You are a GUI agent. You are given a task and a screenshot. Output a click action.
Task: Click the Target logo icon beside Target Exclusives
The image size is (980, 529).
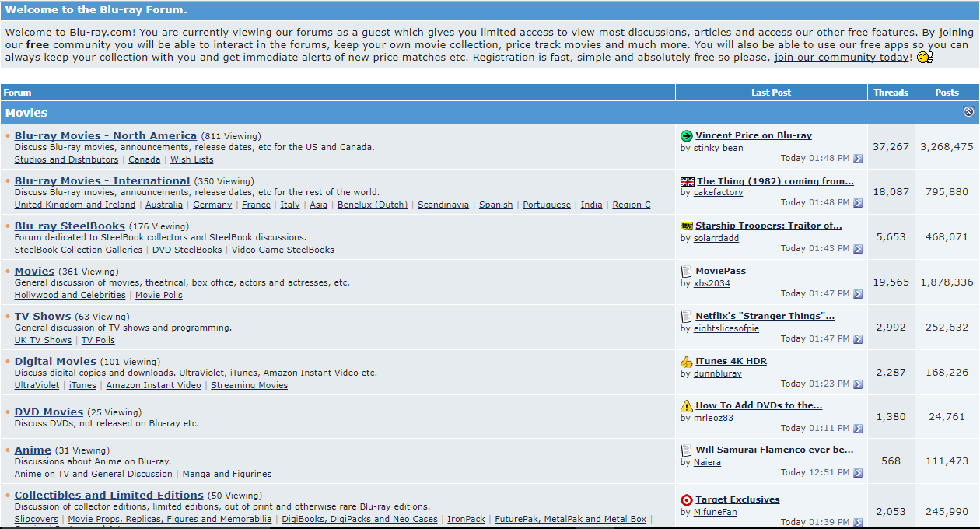686,500
